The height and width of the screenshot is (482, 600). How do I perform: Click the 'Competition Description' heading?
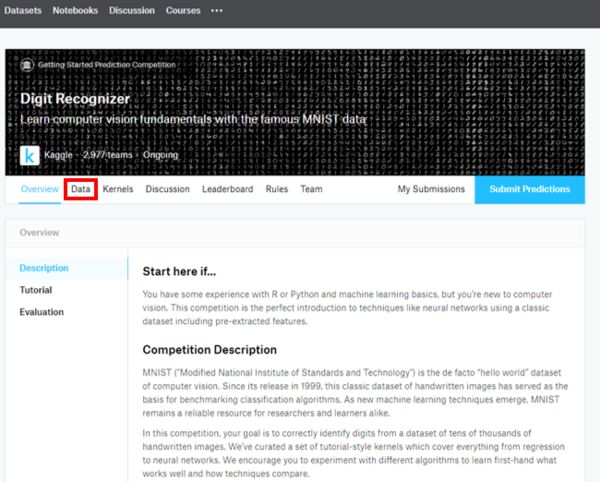click(210, 350)
